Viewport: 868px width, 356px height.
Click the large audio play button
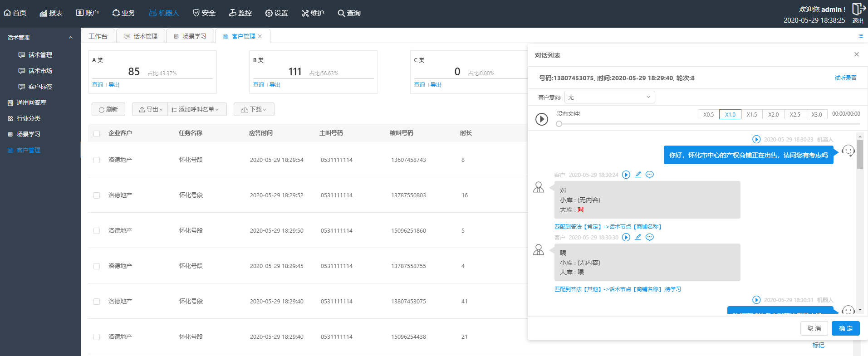[x=541, y=119]
